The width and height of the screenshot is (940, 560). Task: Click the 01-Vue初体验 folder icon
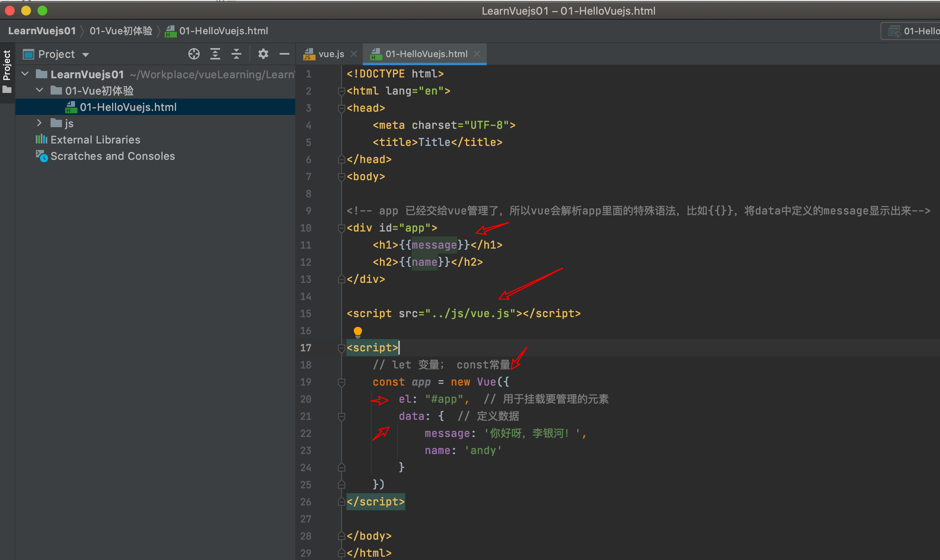56,90
